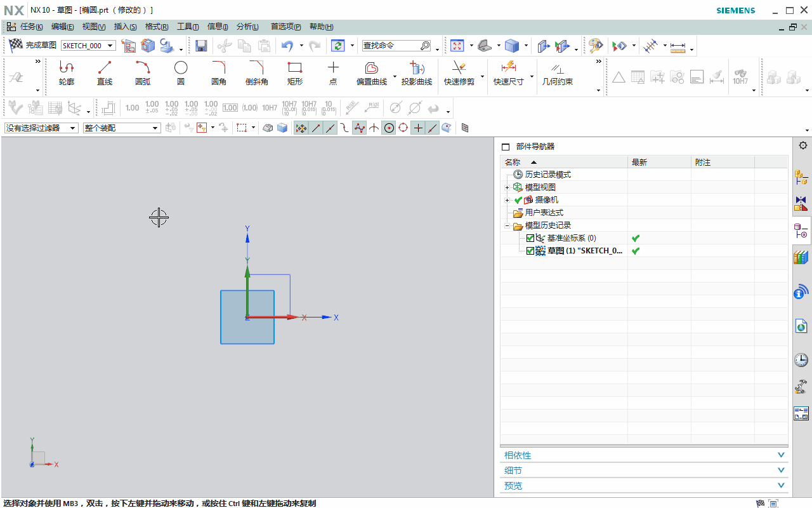This screenshot has height=508, width=812.
Task: Select the 矩形 rectangle tool
Action: tap(295, 74)
